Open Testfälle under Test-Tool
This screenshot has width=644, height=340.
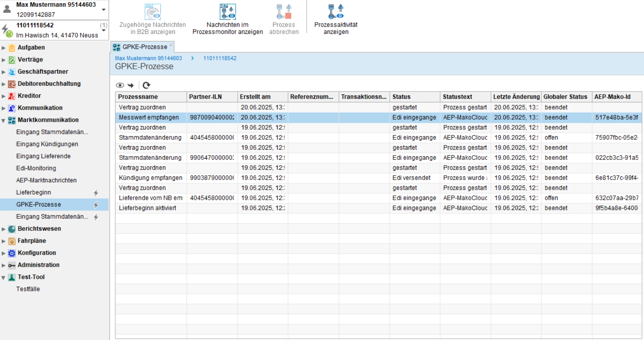pos(28,289)
